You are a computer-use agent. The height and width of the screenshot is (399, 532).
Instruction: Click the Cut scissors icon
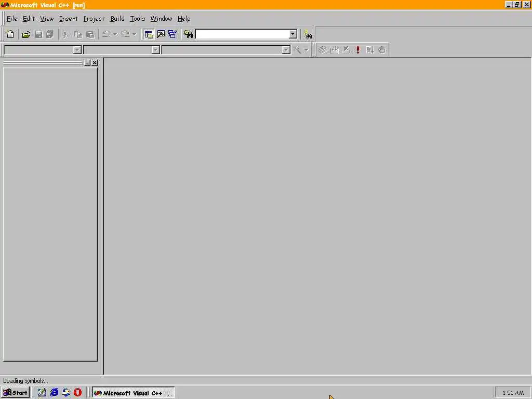coord(65,34)
